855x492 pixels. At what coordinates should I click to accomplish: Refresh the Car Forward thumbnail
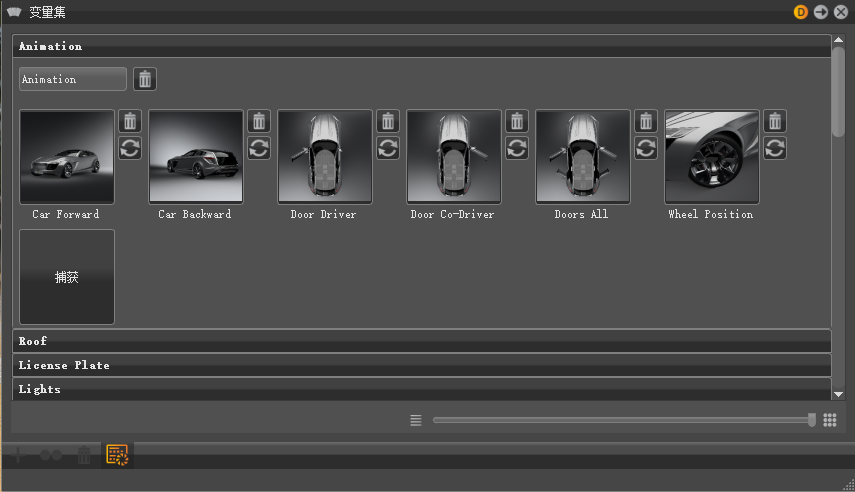tap(130, 148)
